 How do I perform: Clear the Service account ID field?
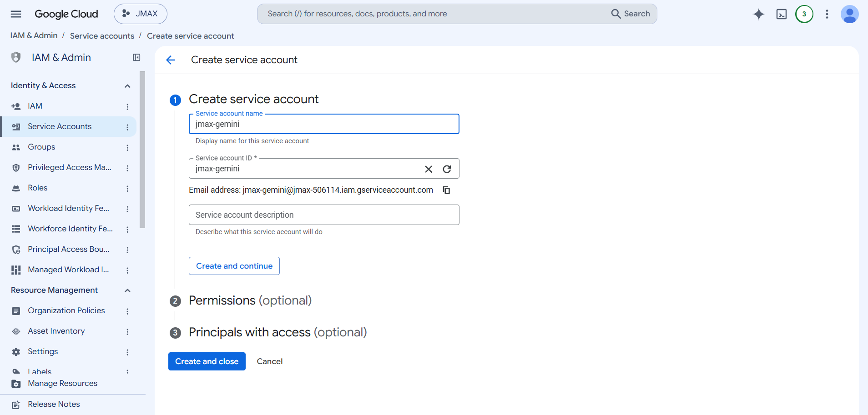pyautogui.click(x=429, y=169)
